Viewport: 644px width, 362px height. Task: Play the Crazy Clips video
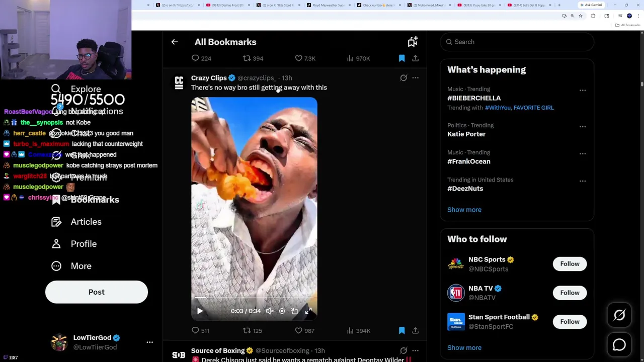click(200, 311)
